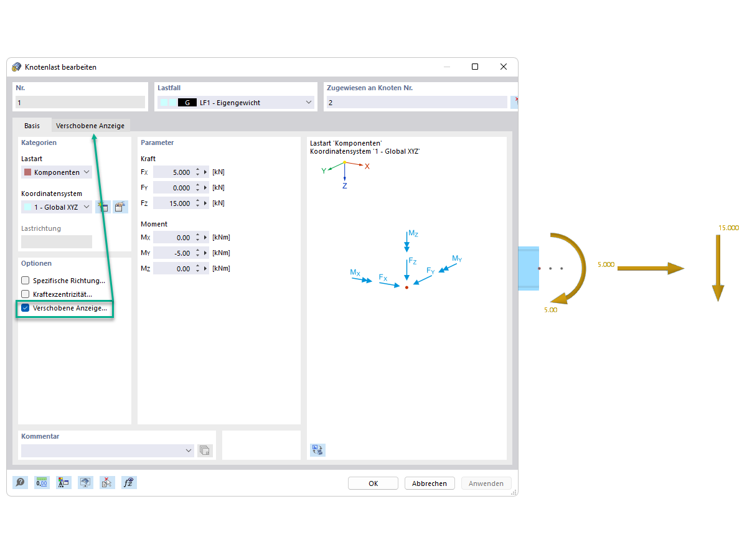
Task: Use the Fx value spinner arrows
Action: click(198, 172)
